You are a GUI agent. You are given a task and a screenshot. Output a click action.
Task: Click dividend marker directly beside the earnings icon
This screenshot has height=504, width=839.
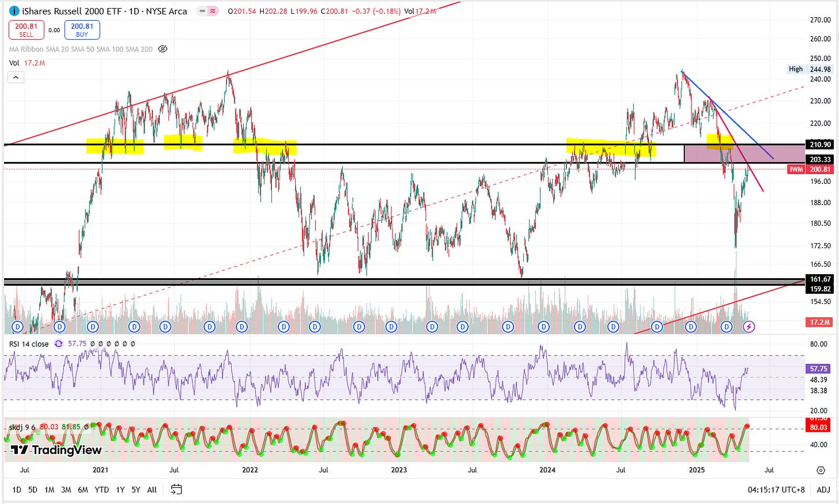click(x=727, y=327)
